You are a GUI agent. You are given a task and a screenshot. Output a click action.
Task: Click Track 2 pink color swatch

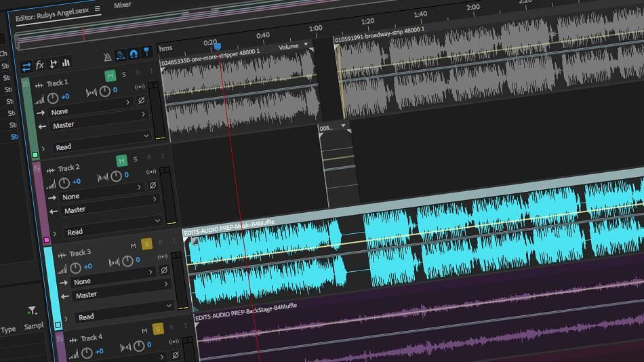pos(47,239)
